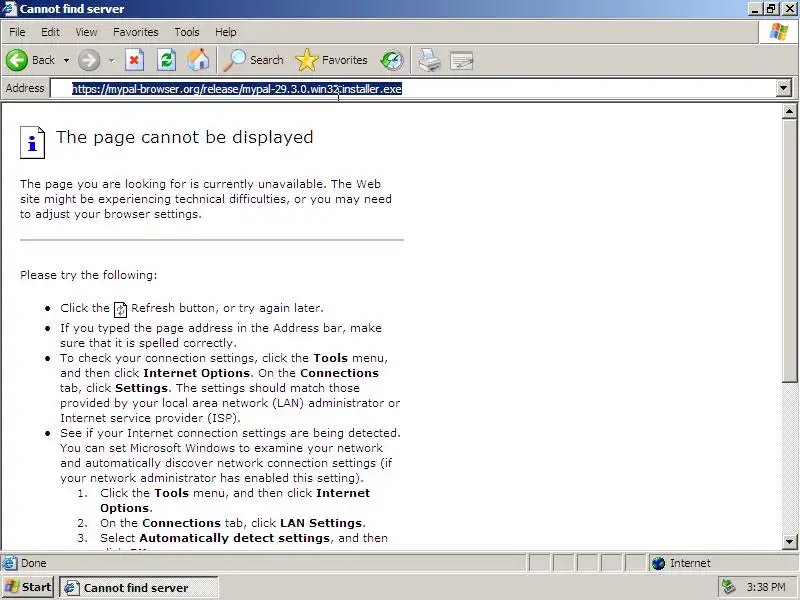Open the Favorites menu
The image size is (800, 600).
[136, 32]
